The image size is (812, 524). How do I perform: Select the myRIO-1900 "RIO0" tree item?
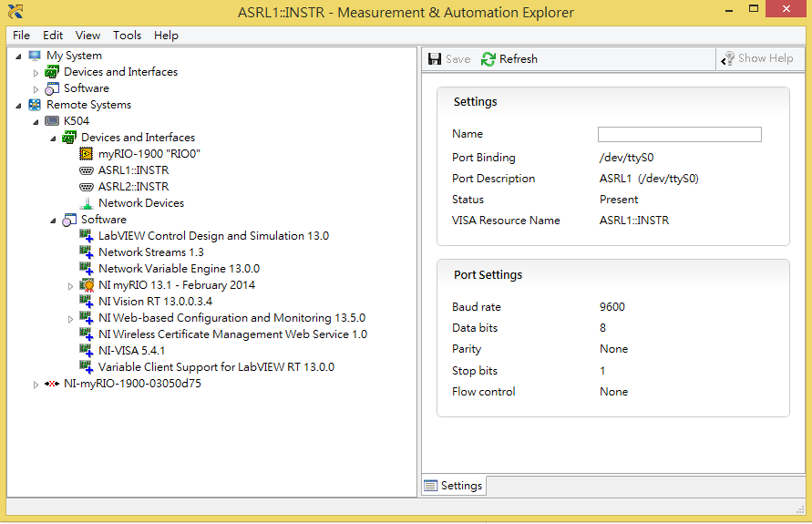point(149,154)
